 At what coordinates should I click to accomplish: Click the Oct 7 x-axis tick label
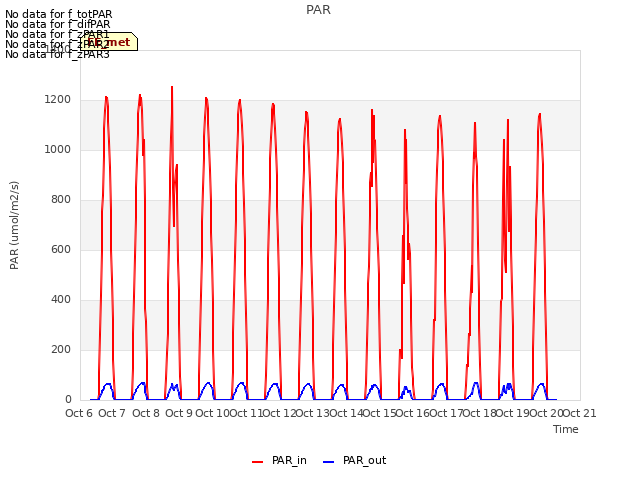tap(112, 413)
